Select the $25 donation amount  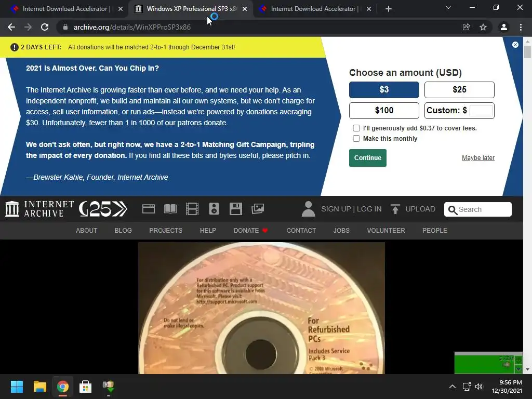click(459, 89)
